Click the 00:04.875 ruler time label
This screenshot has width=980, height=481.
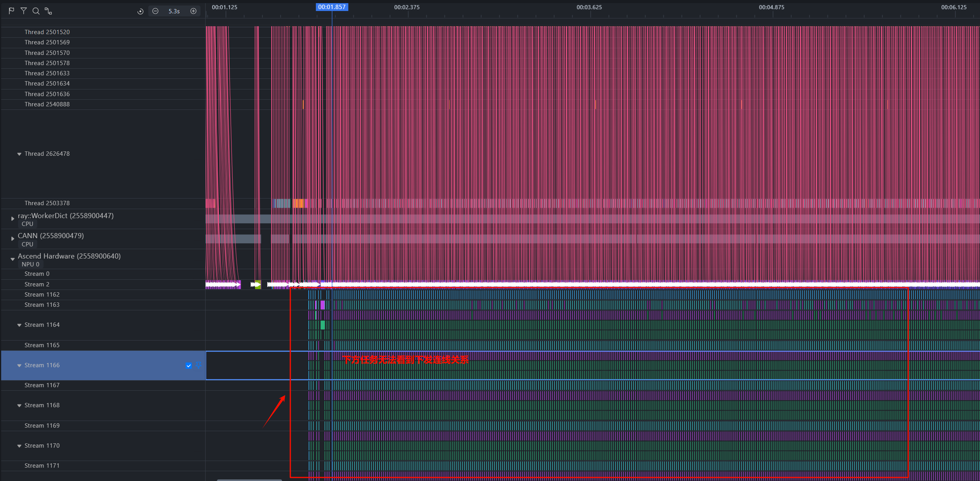point(771,7)
